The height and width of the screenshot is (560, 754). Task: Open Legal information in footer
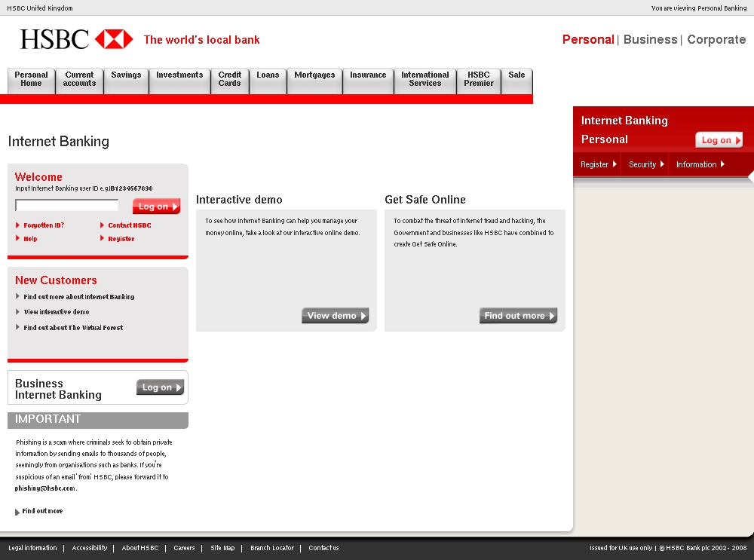pyautogui.click(x=32, y=547)
